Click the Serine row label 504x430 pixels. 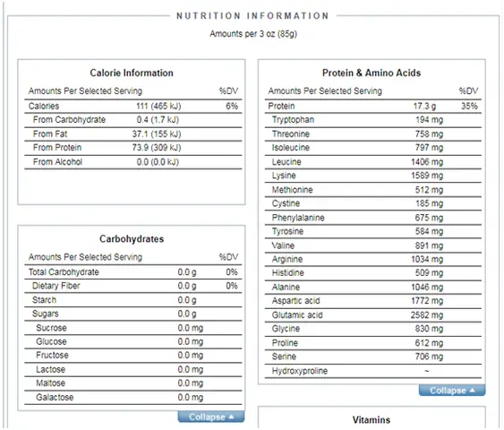284,357
